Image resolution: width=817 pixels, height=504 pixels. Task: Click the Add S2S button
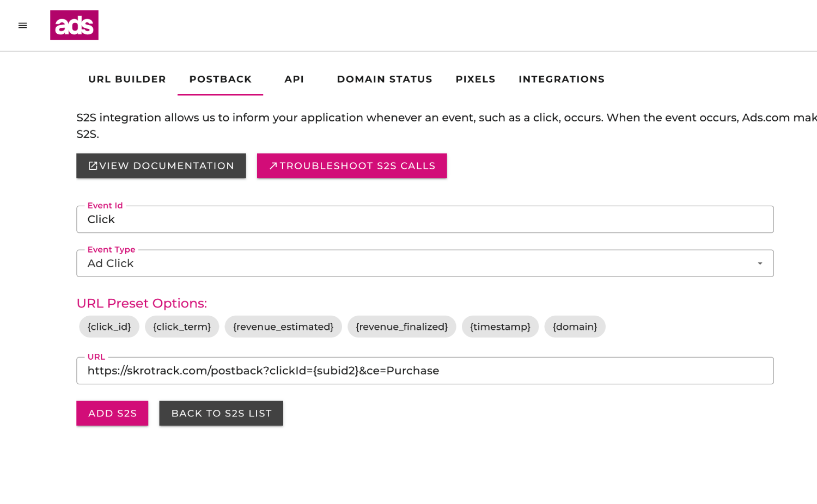click(x=112, y=413)
